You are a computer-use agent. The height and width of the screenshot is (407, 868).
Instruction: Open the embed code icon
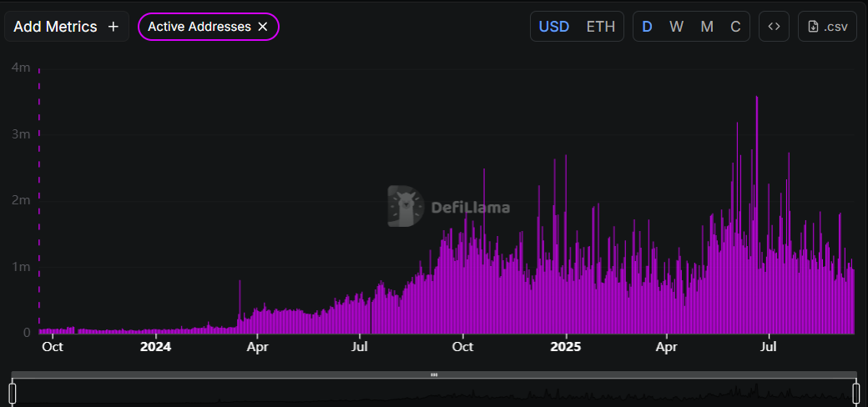774,27
